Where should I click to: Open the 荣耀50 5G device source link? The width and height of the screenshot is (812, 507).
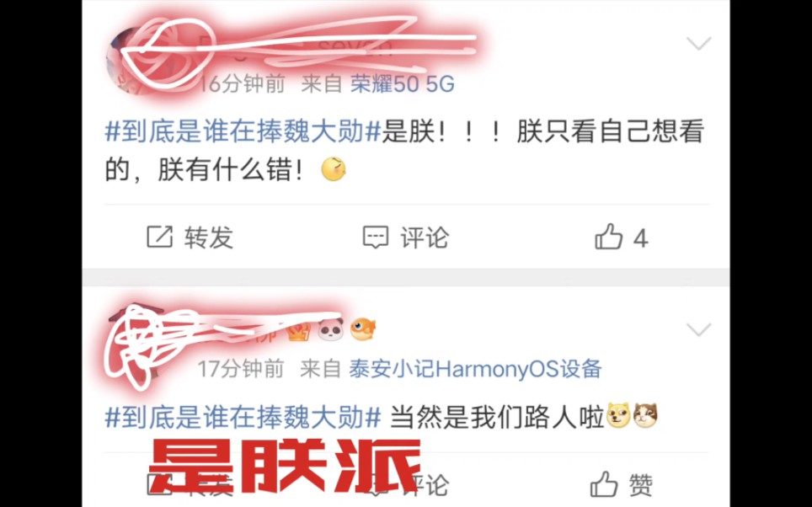pyautogui.click(x=403, y=83)
